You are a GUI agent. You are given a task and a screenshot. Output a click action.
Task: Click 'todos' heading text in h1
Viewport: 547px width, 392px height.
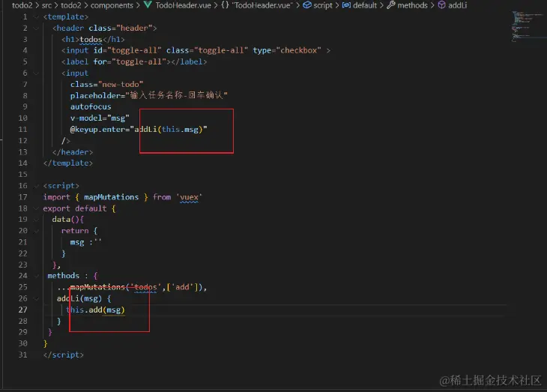tap(91, 40)
